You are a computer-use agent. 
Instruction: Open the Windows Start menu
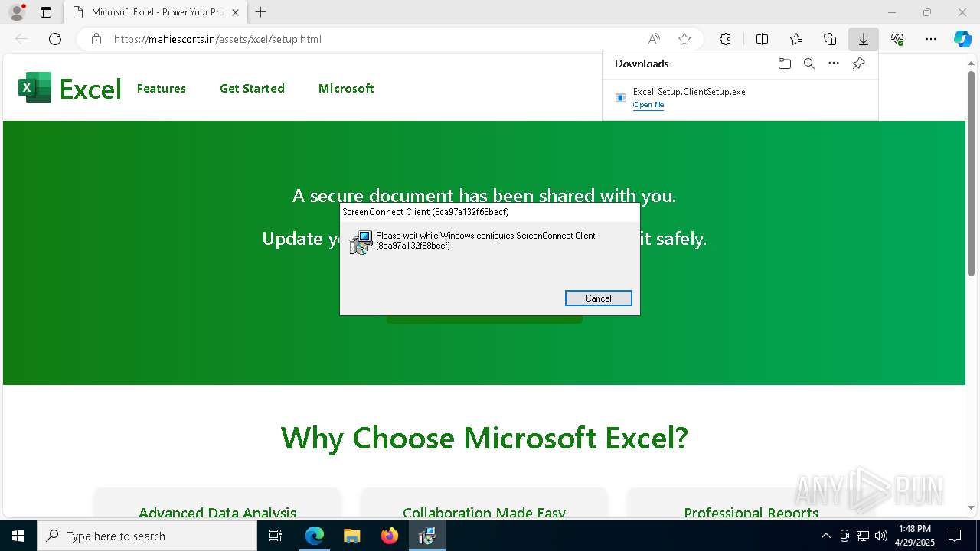18,536
